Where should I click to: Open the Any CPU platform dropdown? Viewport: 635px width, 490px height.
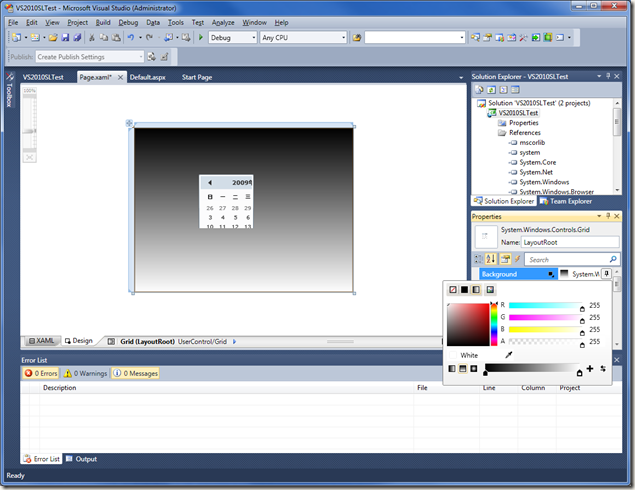[x=343, y=38]
